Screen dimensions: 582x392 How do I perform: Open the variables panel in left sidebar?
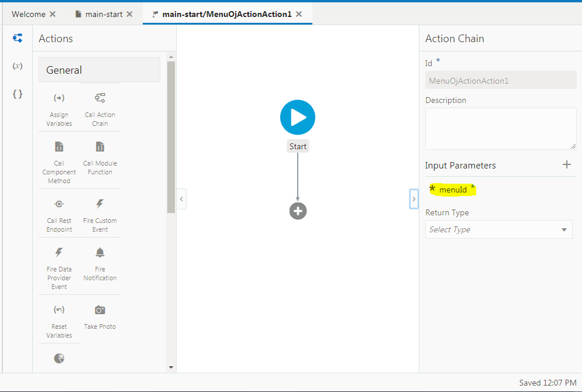pos(17,66)
